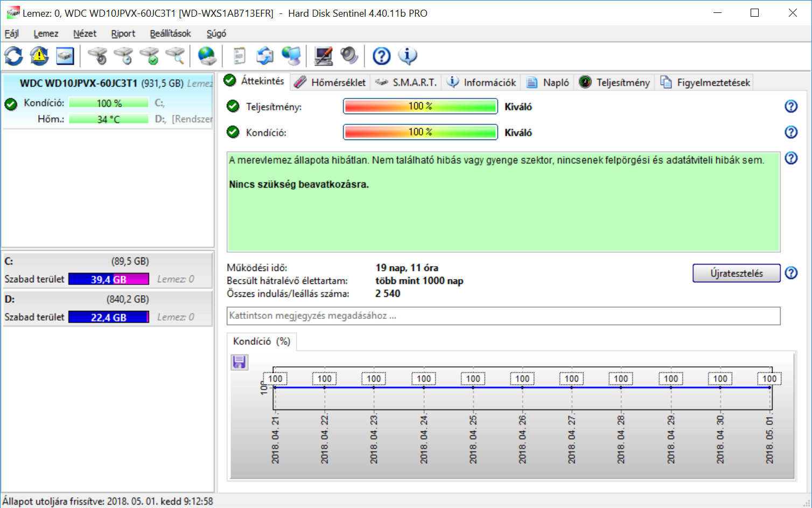Screen dimensions: 812x508
Task: Click the blue-framed hard disk toolbar icon
Action: click(65, 55)
